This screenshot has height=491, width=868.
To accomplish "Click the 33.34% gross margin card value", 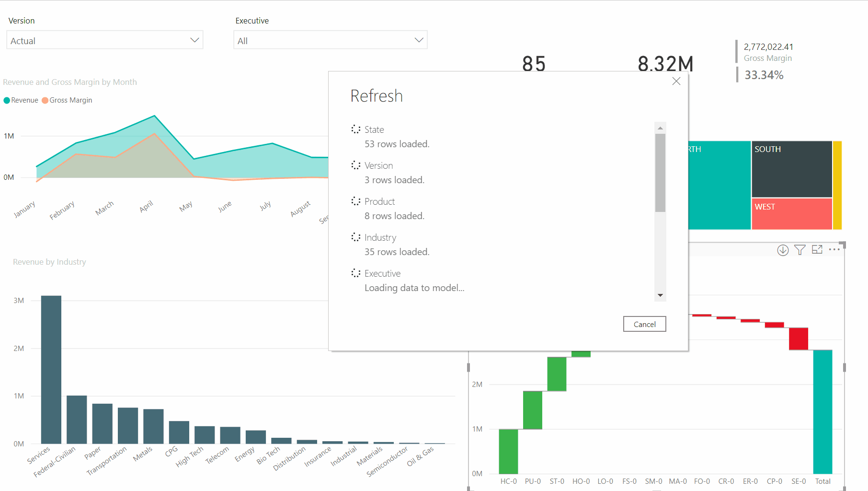I will tap(764, 75).
